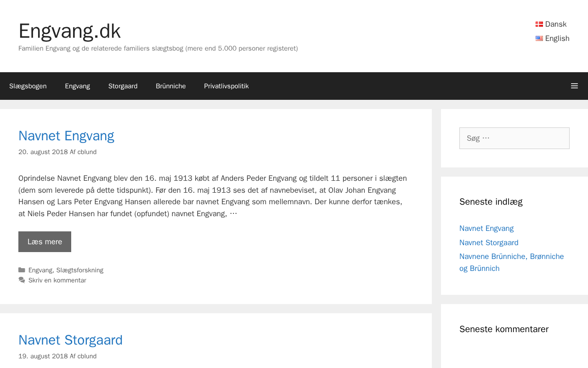Click the Søg search field

point(514,138)
